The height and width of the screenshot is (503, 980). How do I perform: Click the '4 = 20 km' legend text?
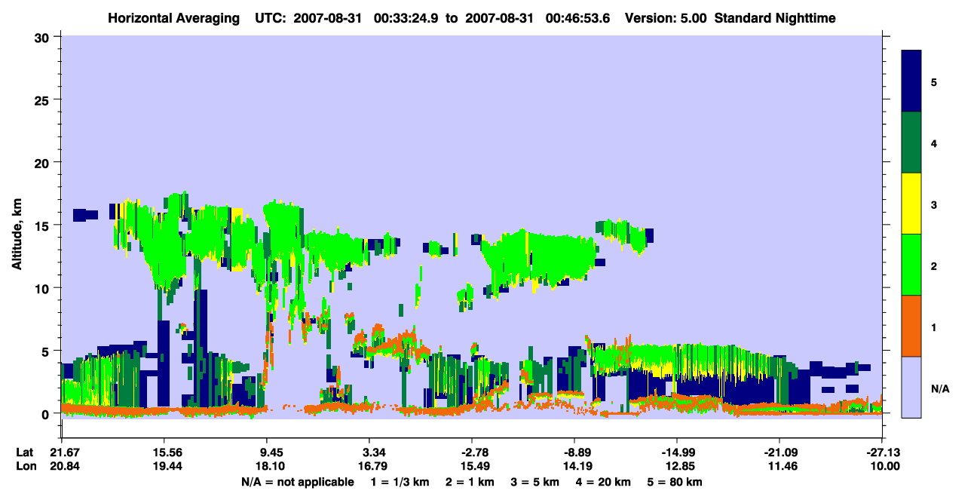[603, 482]
